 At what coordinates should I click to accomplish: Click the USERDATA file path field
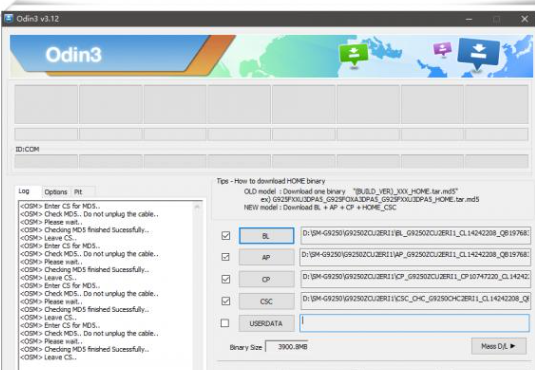(x=415, y=323)
